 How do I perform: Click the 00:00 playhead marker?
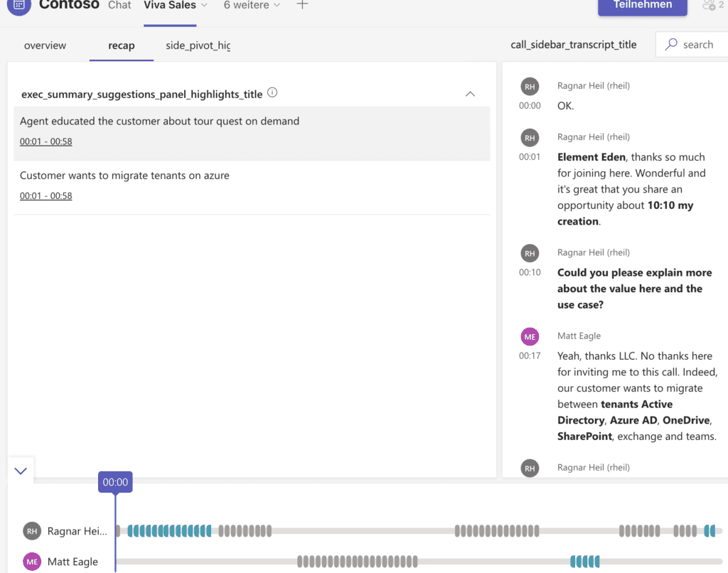click(x=115, y=482)
